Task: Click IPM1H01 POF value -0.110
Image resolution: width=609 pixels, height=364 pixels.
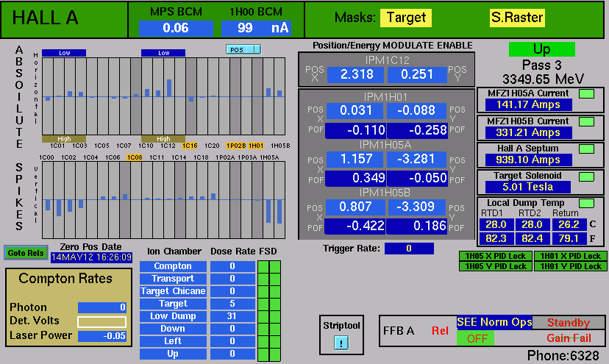Action: 355,131
